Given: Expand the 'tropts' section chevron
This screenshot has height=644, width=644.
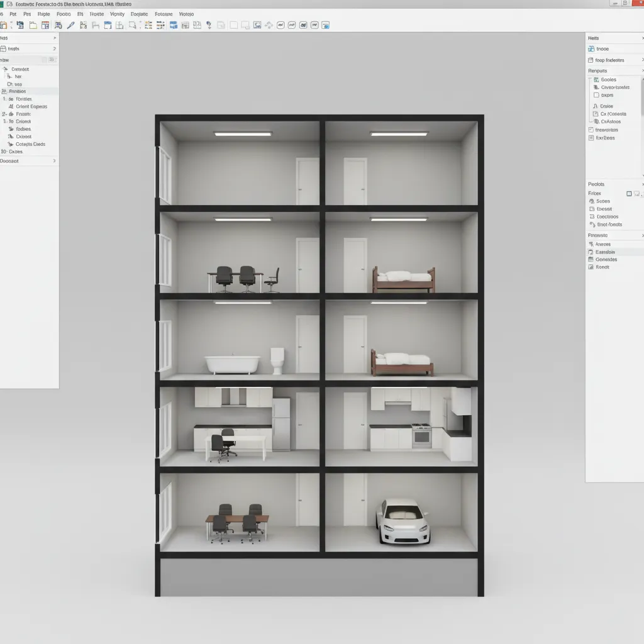Looking at the screenshot, I should pyautogui.click(x=54, y=48).
